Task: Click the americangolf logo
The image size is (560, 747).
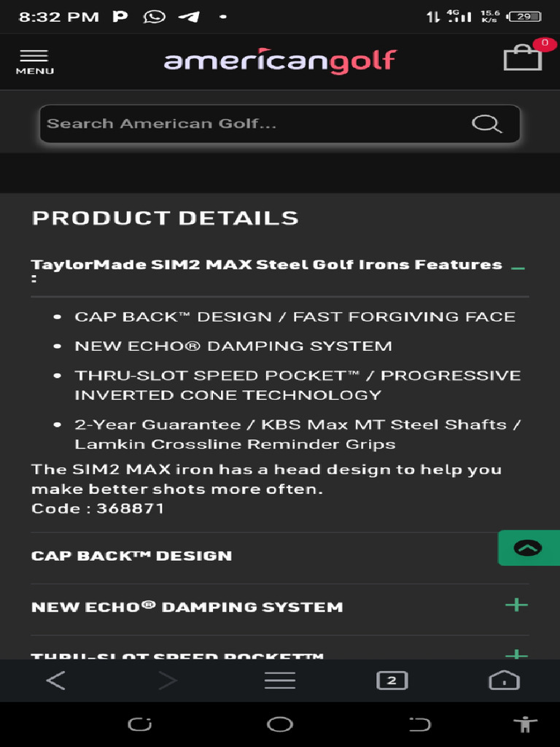Action: (280, 61)
